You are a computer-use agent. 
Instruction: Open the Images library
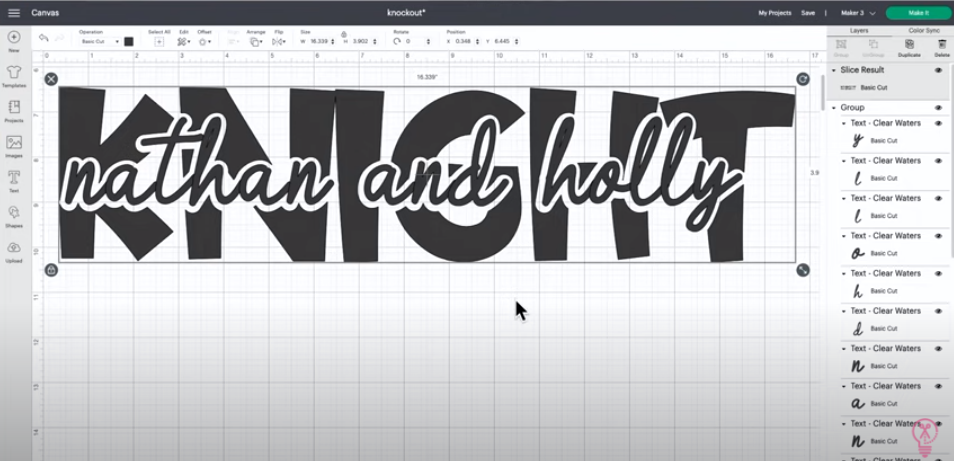pyautogui.click(x=13, y=147)
